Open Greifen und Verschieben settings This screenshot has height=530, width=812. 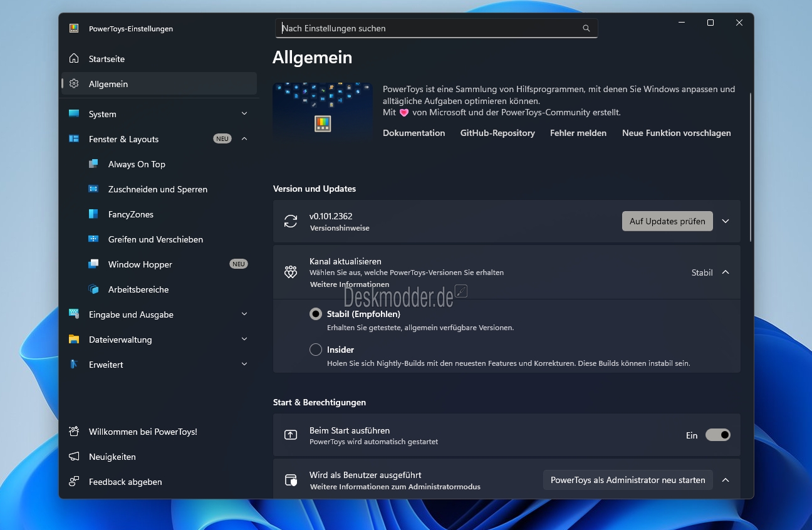tap(159, 239)
